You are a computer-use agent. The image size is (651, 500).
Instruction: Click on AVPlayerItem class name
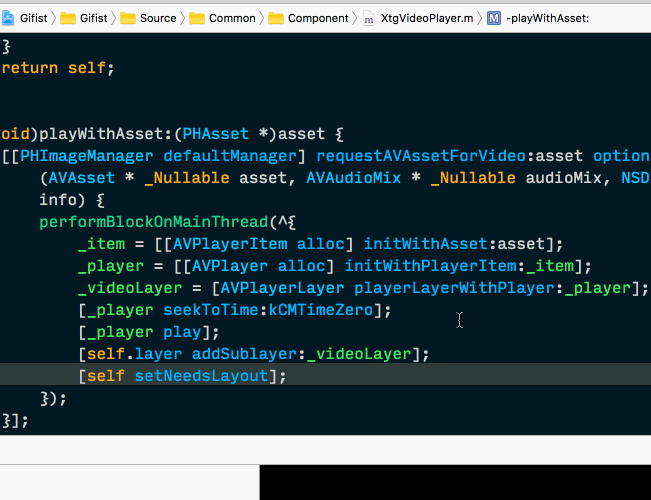click(x=230, y=244)
